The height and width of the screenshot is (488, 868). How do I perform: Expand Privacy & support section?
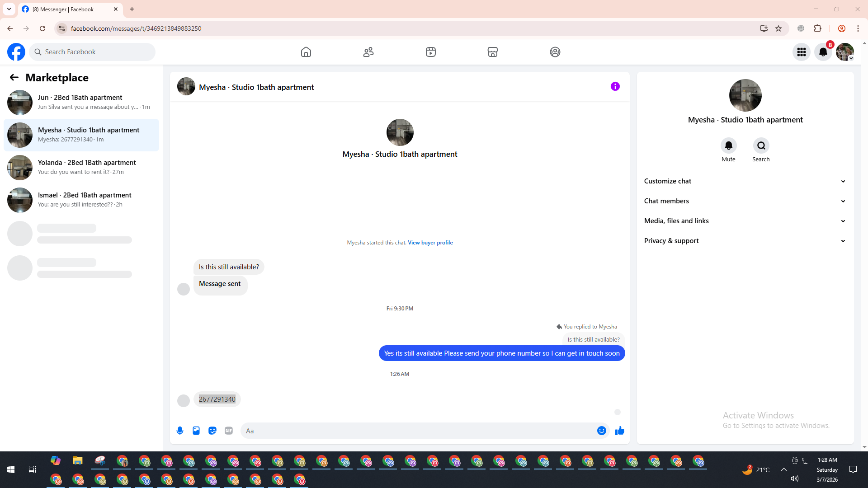point(745,241)
